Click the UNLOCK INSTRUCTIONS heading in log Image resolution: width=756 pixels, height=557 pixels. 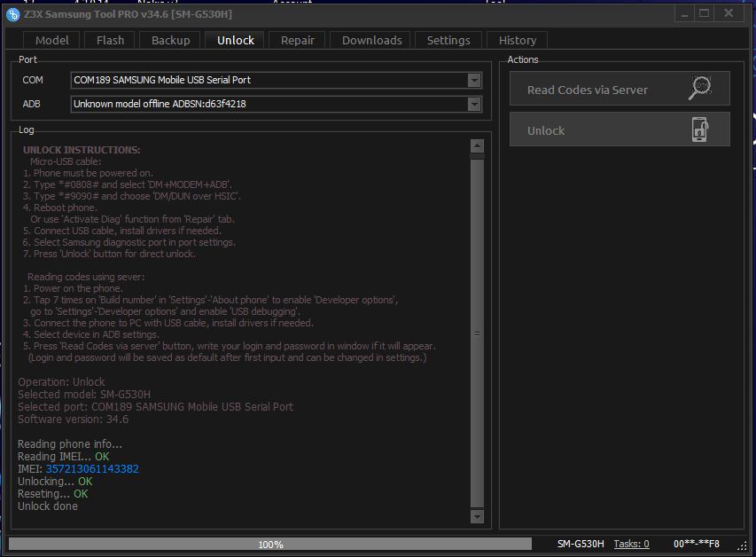click(82, 150)
